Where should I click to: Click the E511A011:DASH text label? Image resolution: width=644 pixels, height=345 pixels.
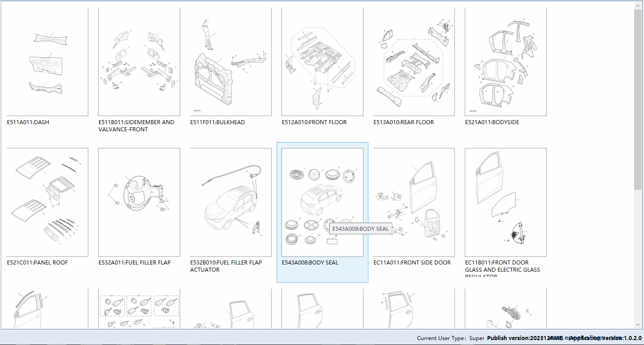(x=28, y=122)
